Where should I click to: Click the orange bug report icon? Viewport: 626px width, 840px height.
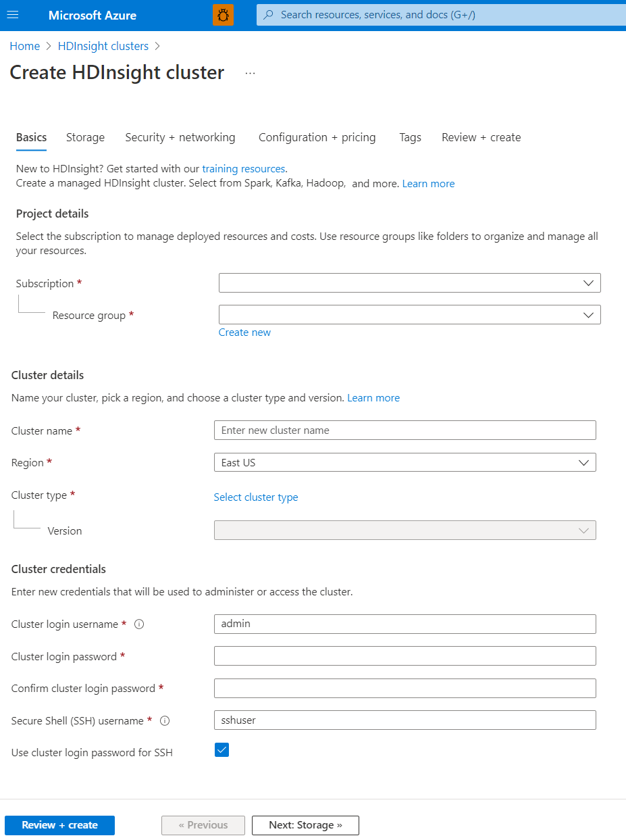pyautogui.click(x=223, y=14)
